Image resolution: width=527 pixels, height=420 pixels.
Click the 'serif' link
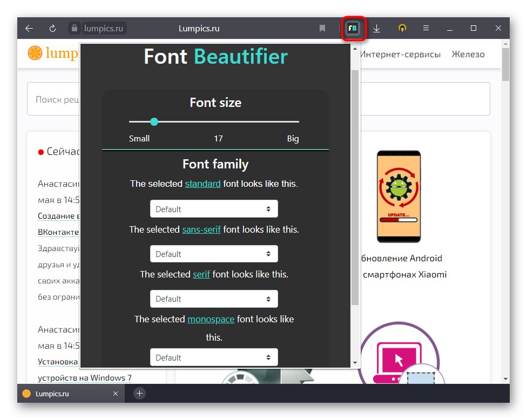click(201, 275)
